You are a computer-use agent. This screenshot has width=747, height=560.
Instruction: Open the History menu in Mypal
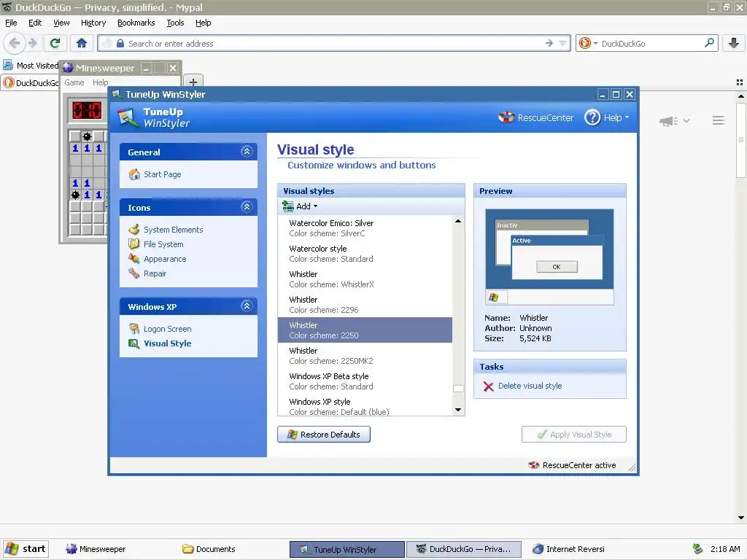tap(93, 23)
